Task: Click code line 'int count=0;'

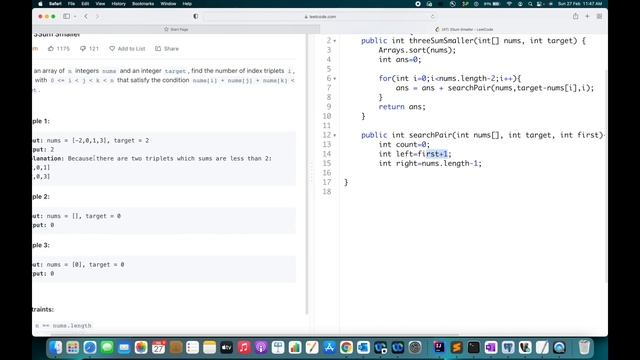Action: 404,144
